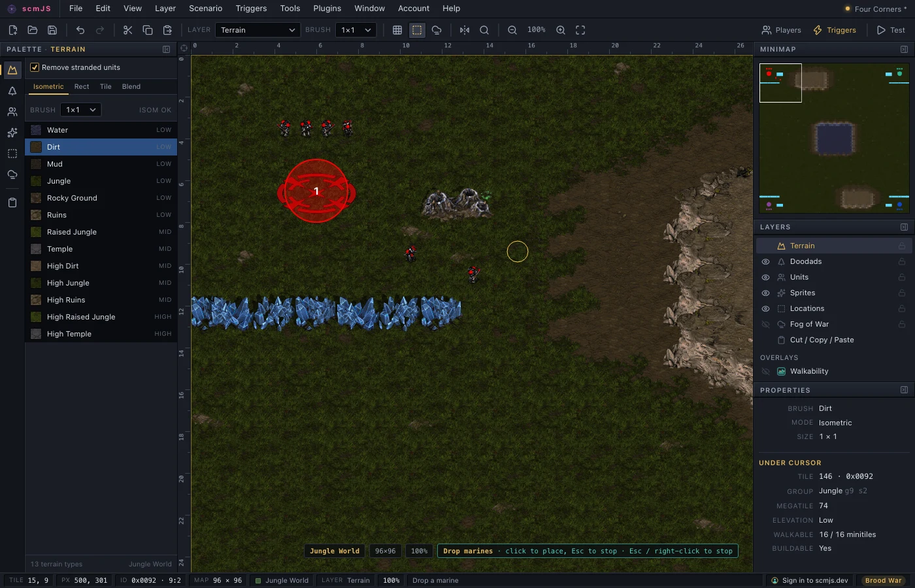
Task: Select the Doodads tree tool in the sidebar
Action: (12, 91)
